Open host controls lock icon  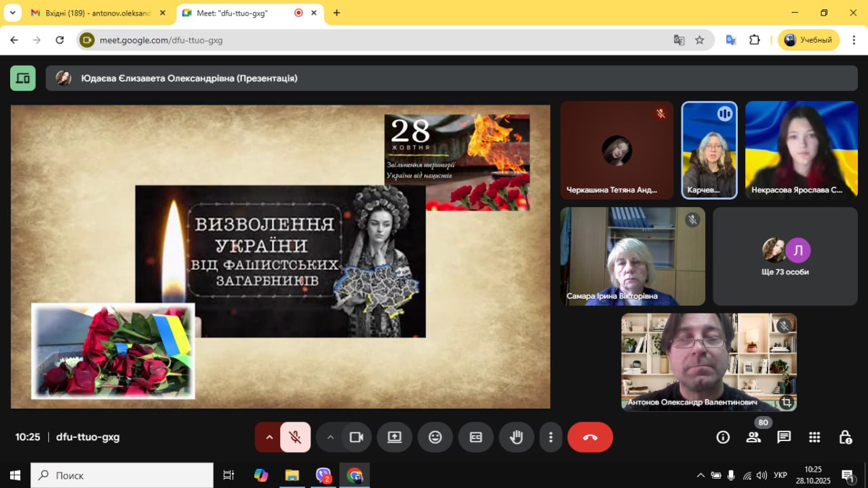[845, 437]
